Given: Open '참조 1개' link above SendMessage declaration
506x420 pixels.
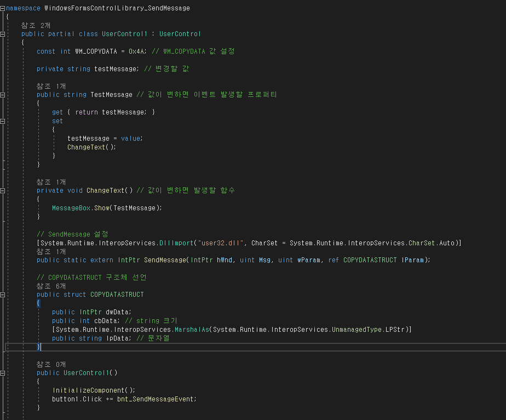Looking at the screenshot, I should point(51,251).
